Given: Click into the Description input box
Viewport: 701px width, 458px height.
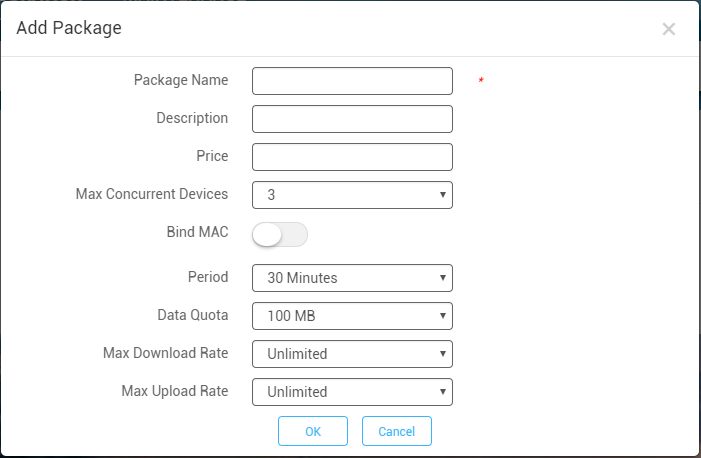Looking at the screenshot, I should pos(352,119).
